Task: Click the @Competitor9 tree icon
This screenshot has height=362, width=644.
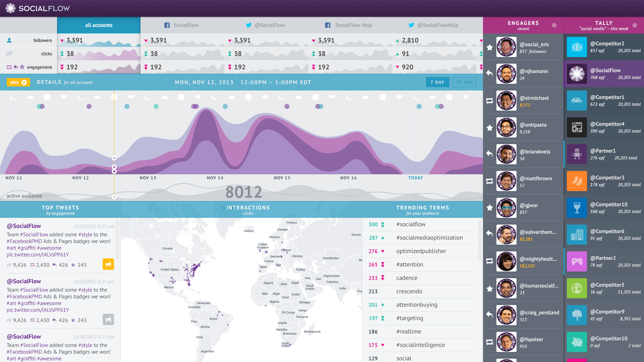Action: pyautogui.click(x=577, y=315)
